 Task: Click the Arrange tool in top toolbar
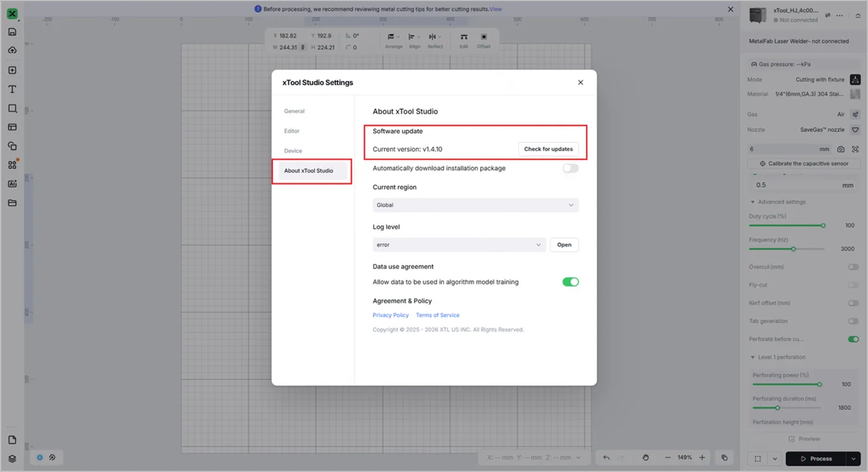coord(394,41)
